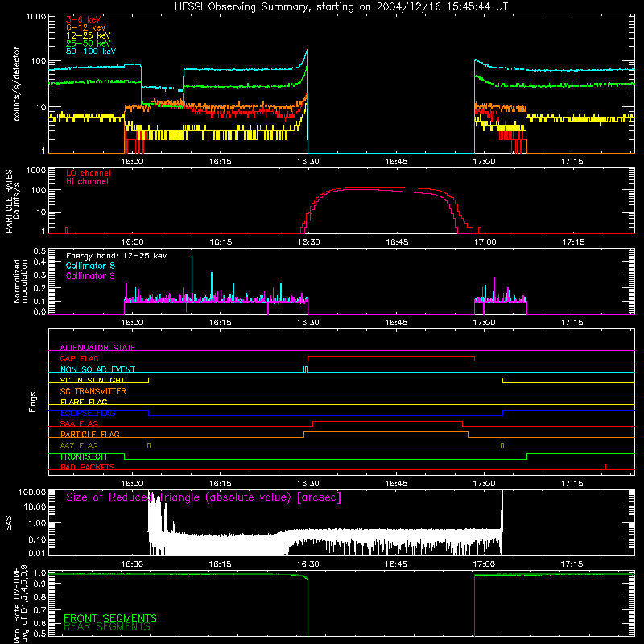
Task: Click the cyan '50-100 keV' legend label
Action: (91, 52)
